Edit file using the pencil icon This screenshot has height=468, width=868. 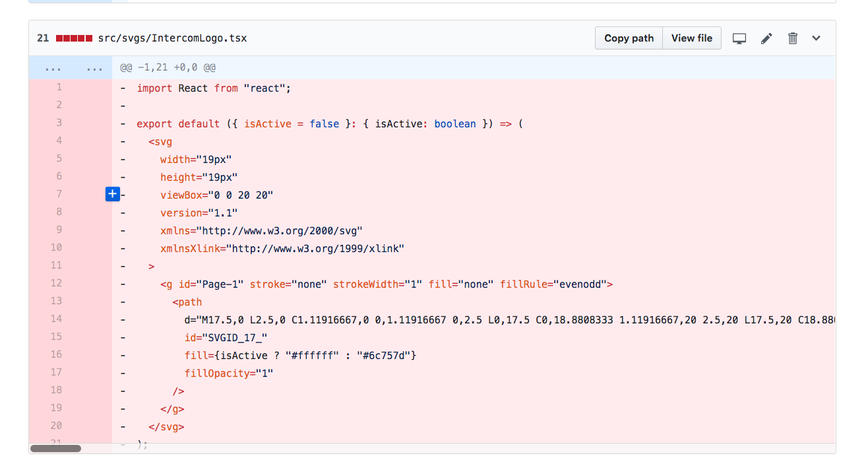click(x=766, y=38)
